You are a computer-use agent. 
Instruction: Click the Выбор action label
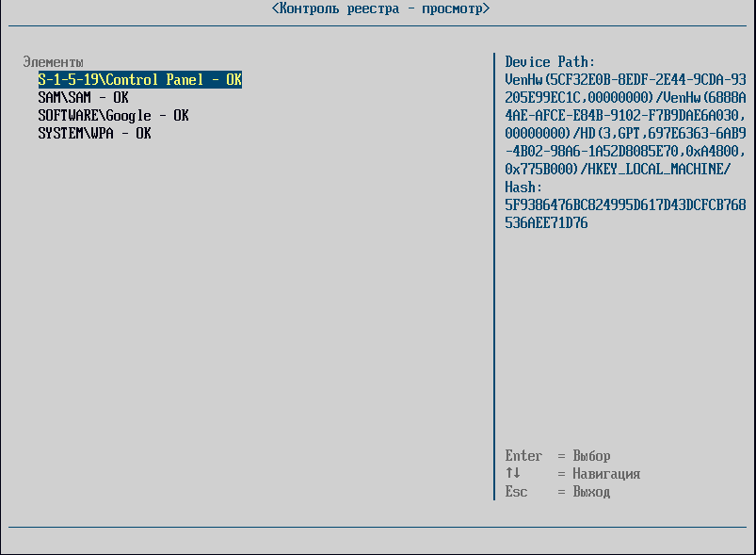pyautogui.click(x=591, y=456)
